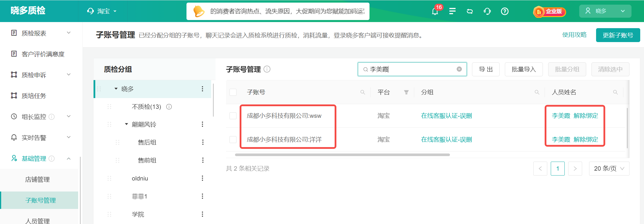644x224 pixels.
Task: Click the announcement bell banner
Action: pos(278,11)
